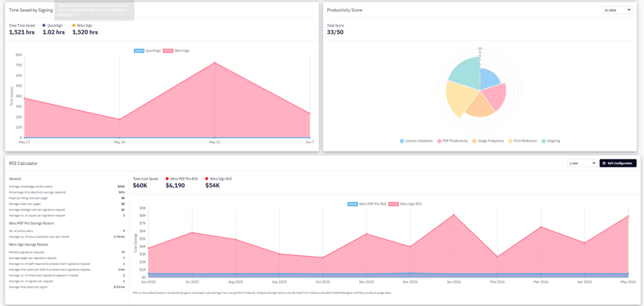Click Nitro Sign ROI point at Jul 2025
Screen dimensions: 644x306
(x=192, y=233)
